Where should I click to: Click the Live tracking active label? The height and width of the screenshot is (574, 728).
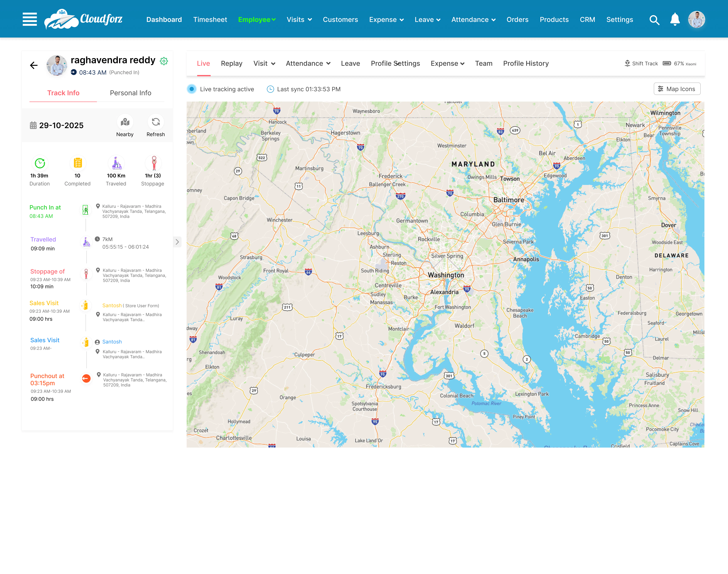tap(227, 89)
